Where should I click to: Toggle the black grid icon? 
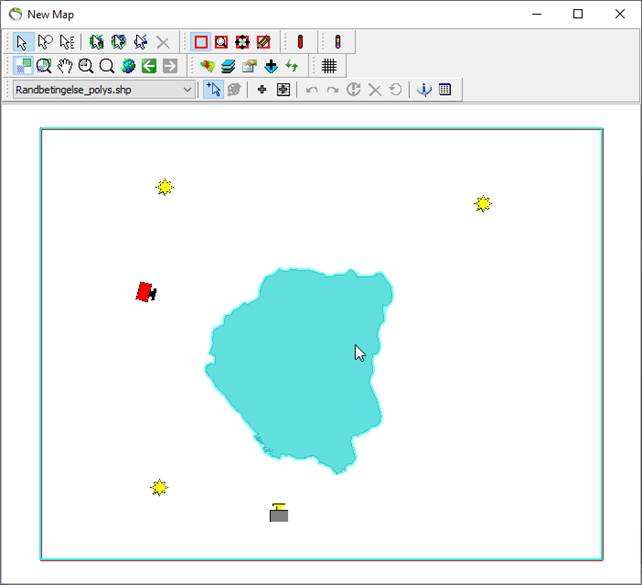click(329, 66)
